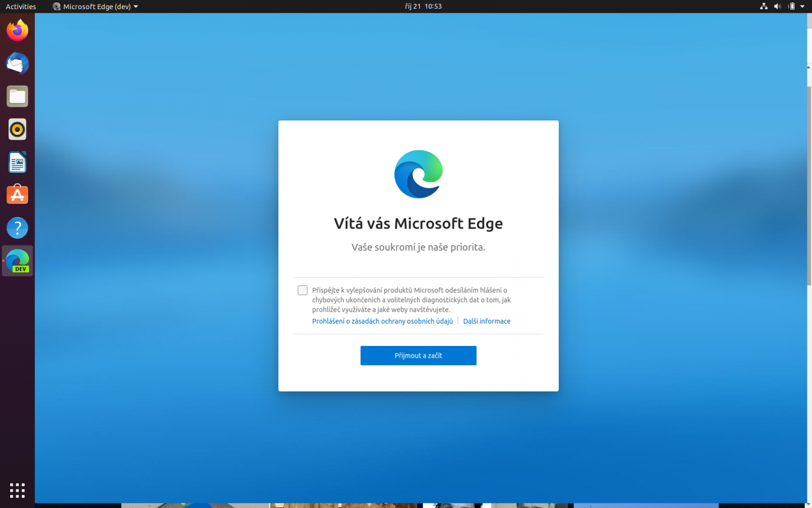Start Rhythmbox music player
The width and height of the screenshot is (812, 508).
(x=17, y=130)
